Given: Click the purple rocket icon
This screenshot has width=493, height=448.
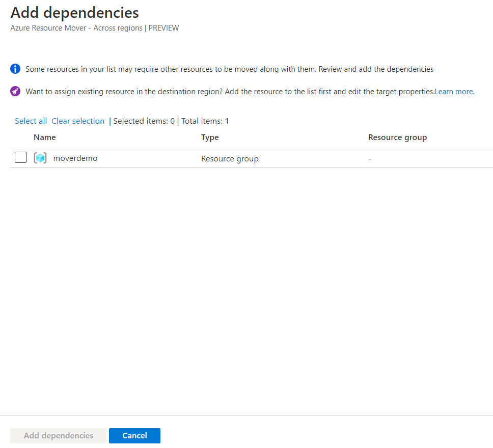Looking at the screenshot, I should (x=15, y=91).
